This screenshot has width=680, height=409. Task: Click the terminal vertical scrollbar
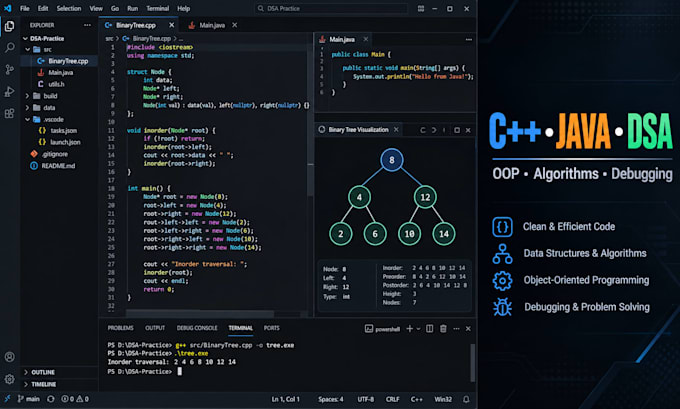pos(473,363)
